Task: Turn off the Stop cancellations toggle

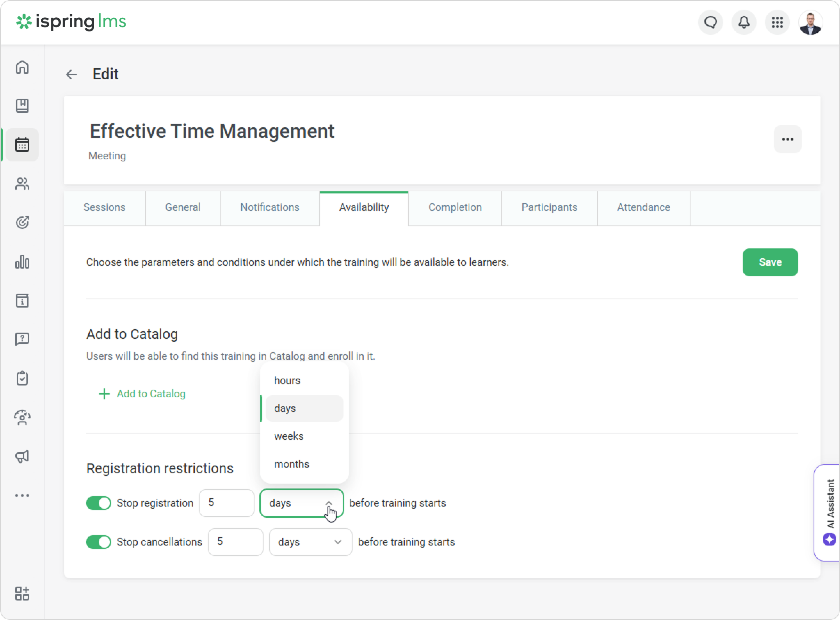Action: click(99, 542)
